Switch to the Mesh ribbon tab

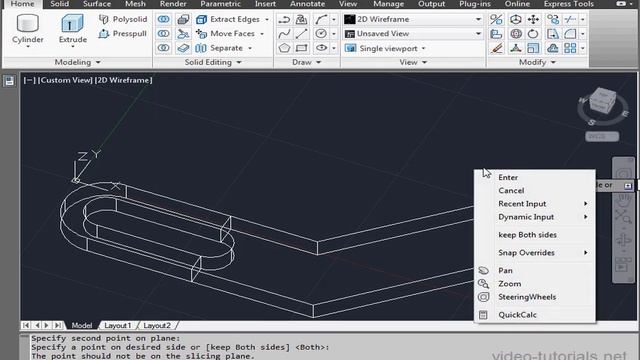pos(135,4)
